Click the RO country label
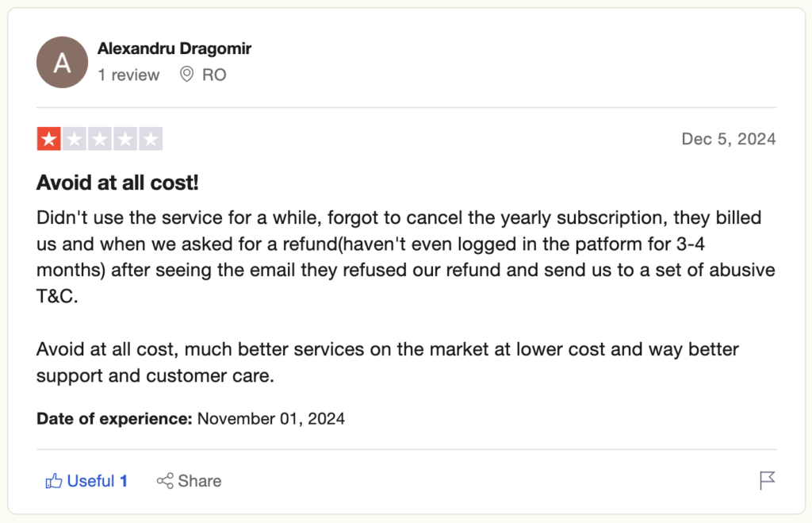The width and height of the screenshot is (812, 523). [x=214, y=75]
